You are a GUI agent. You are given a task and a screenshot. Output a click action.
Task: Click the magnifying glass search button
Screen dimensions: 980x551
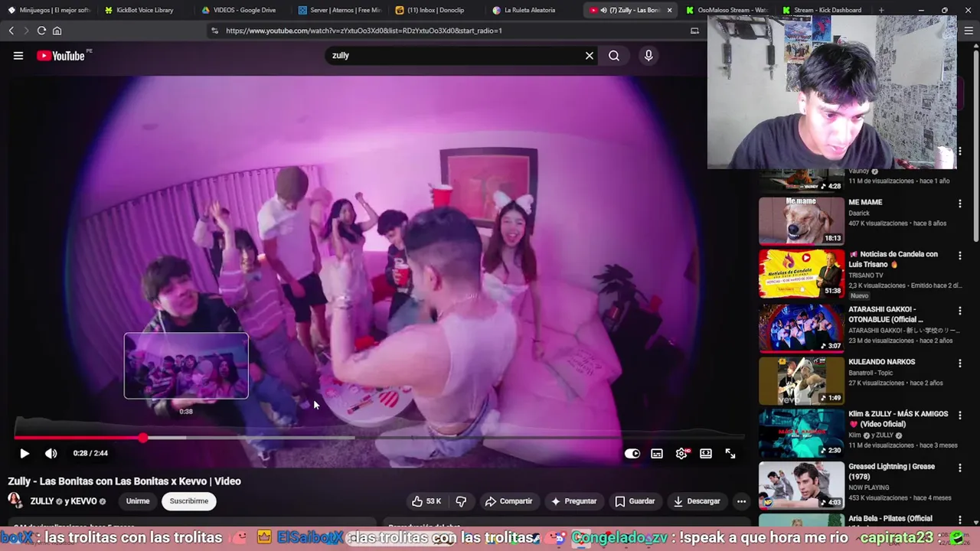click(x=614, y=56)
